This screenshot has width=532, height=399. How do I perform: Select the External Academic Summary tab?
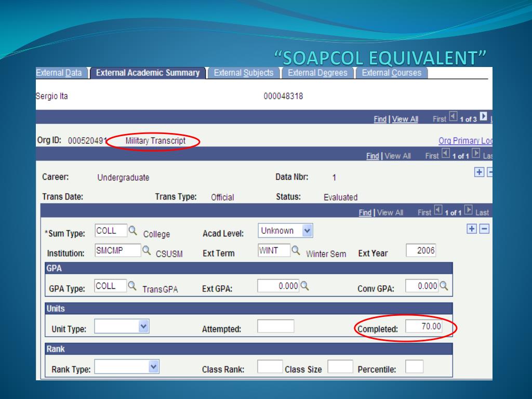tap(148, 73)
